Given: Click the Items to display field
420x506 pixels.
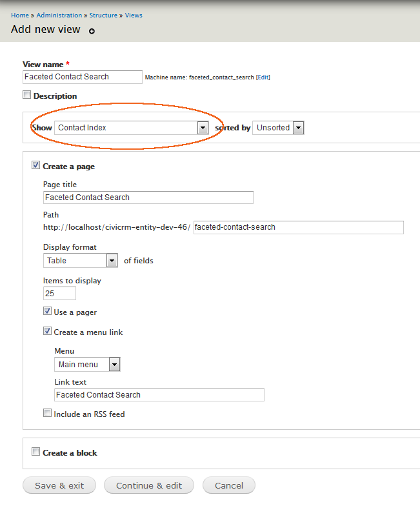Looking at the screenshot, I should tap(59, 293).
